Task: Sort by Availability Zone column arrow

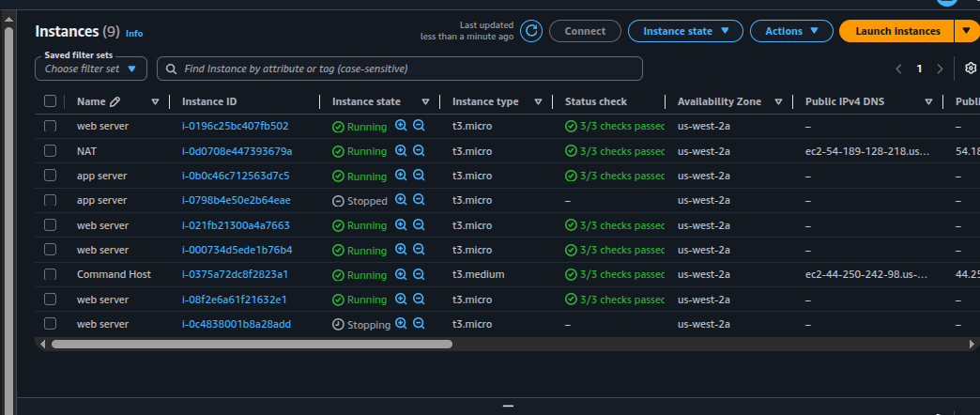Action: tap(779, 102)
